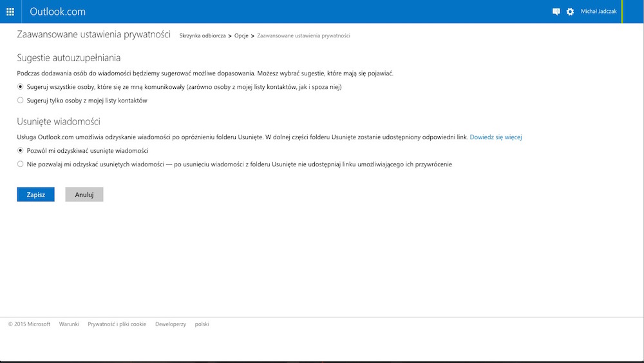Click the Anuluj button
644x363 pixels.
click(84, 195)
